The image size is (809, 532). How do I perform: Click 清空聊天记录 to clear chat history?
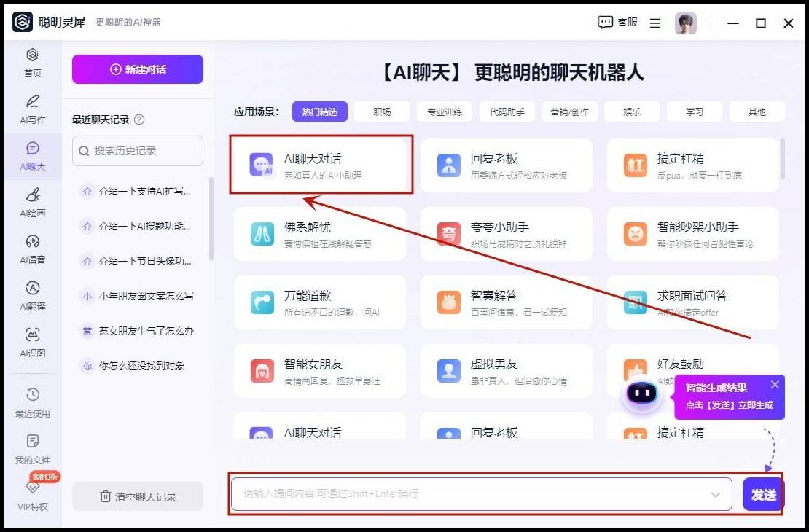click(x=138, y=496)
